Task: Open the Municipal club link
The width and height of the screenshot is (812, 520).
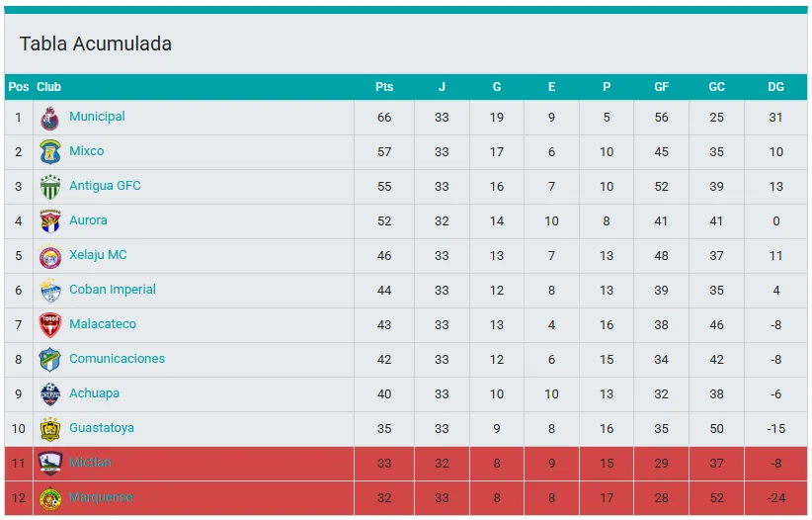Action: coord(97,117)
